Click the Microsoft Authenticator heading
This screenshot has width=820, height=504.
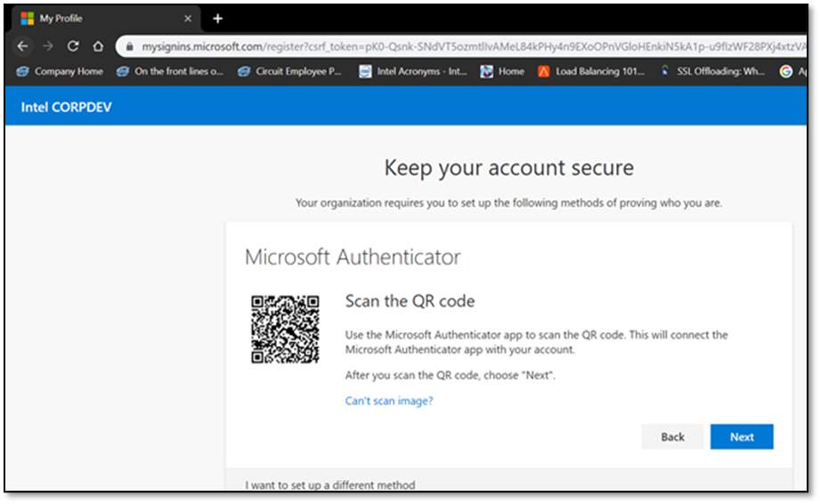pos(353,257)
